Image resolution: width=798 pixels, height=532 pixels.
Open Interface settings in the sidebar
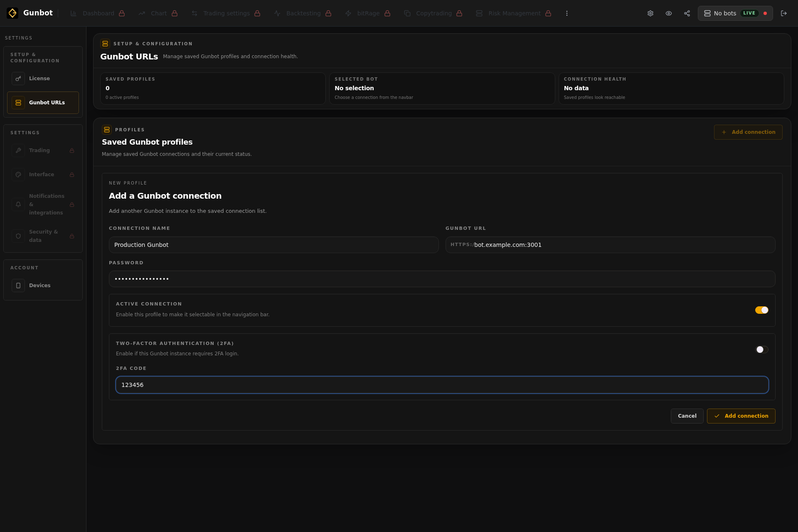pos(43,175)
